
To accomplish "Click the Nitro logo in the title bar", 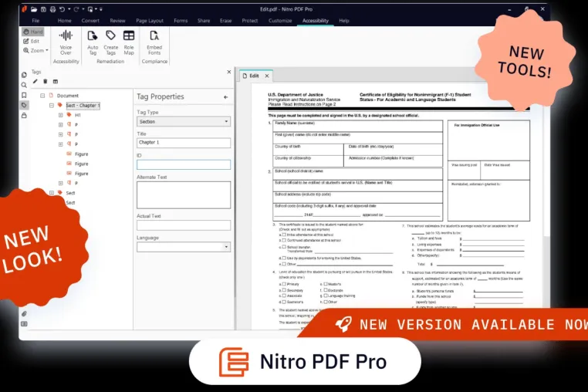I will (25, 9).
